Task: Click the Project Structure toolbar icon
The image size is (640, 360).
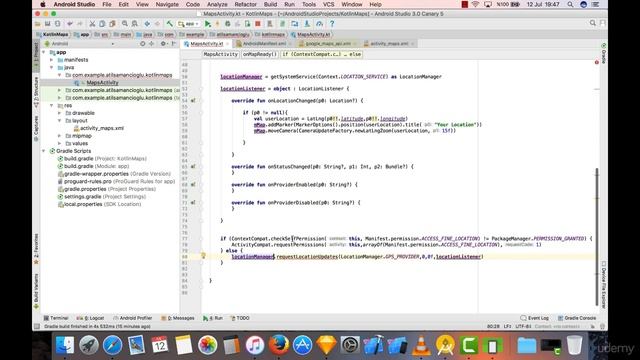Action: coord(295,24)
